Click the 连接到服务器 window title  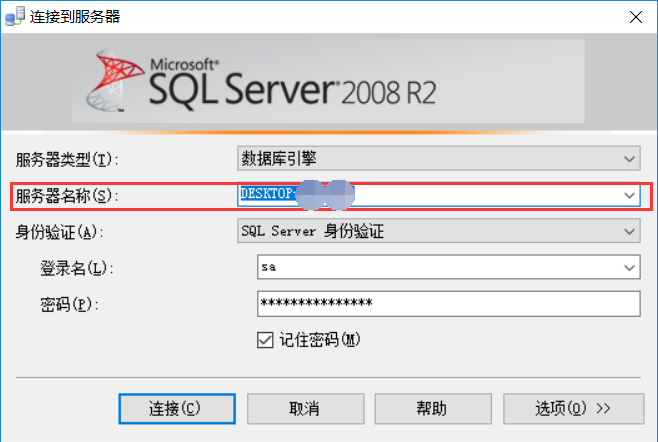(75, 17)
